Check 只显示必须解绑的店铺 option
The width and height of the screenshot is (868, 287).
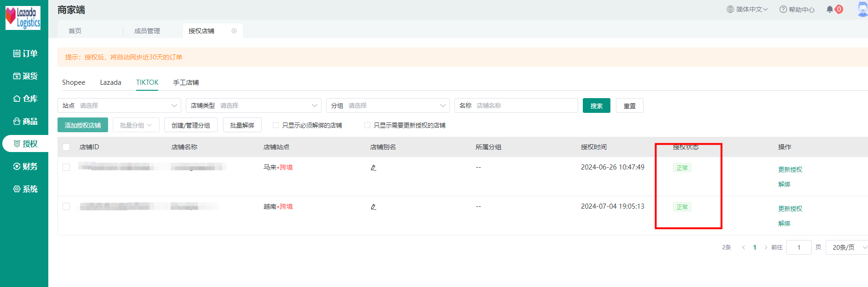276,125
